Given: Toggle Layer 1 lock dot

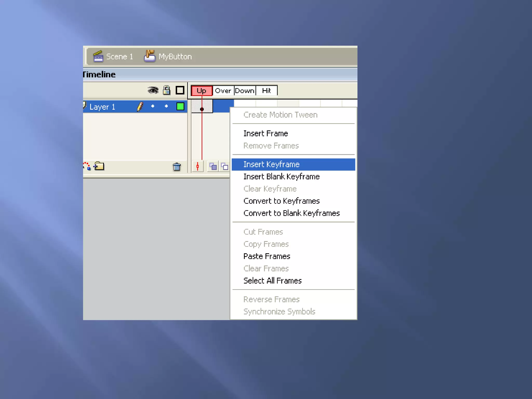Looking at the screenshot, I should coord(166,106).
